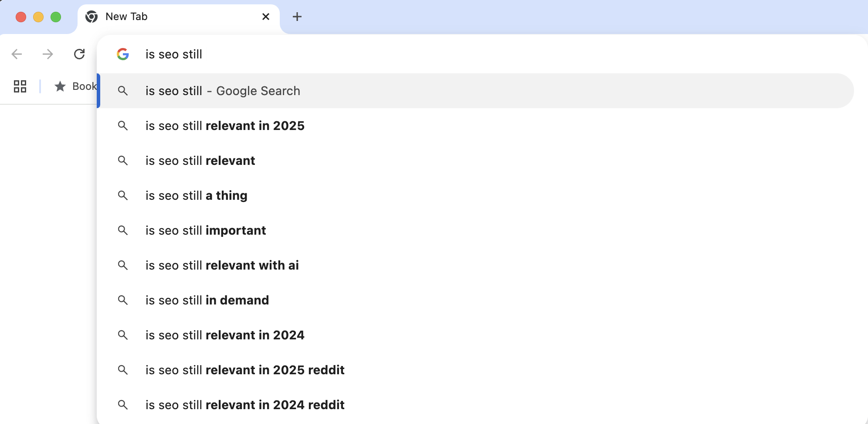Choose the 'is seo still important' suggestion
Image resolution: width=868 pixels, height=424 pixels.
pos(206,230)
